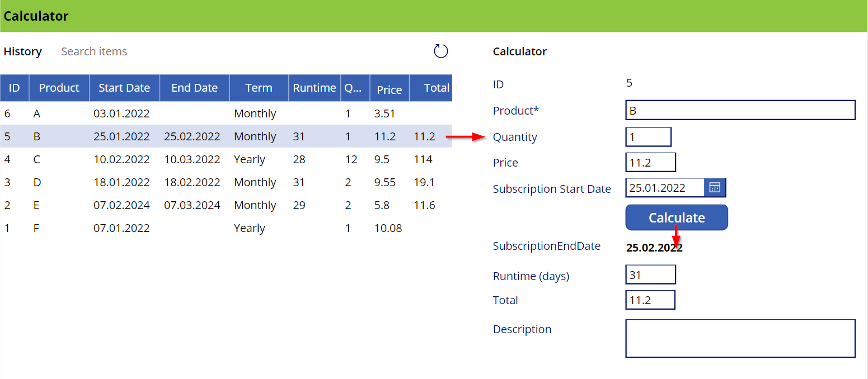
Task: Focus the Runtime (days) field
Action: [x=650, y=274]
